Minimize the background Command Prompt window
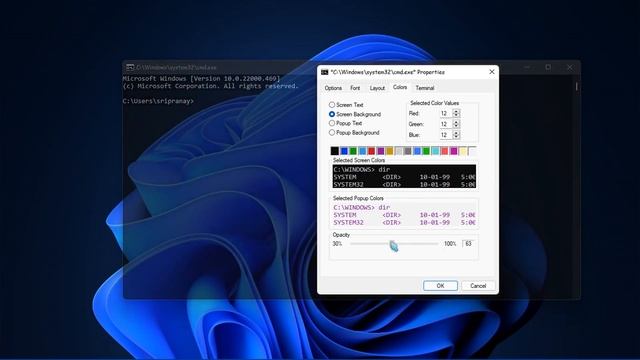The height and width of the screenshot is (360, 640). click(527, 67)
